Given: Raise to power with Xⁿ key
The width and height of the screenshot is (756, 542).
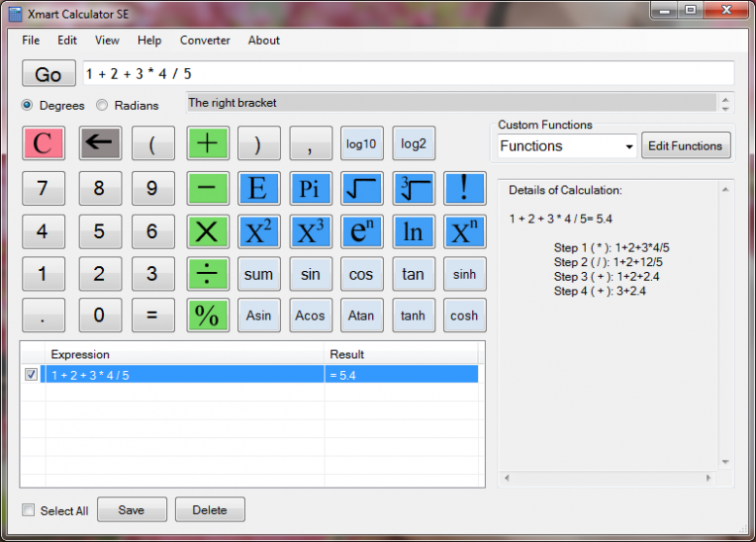Looking at the screenshot, I should [x=464, y=232].
